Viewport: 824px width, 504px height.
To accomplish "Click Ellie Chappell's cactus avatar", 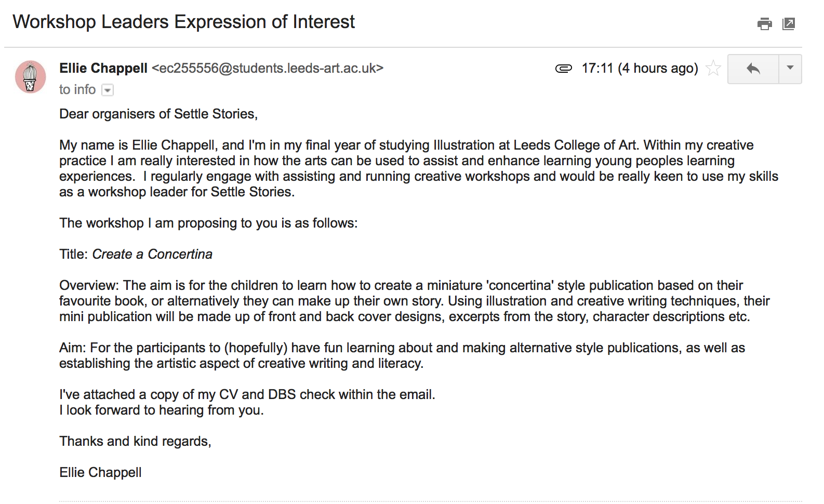I will (x=30, y=77).
